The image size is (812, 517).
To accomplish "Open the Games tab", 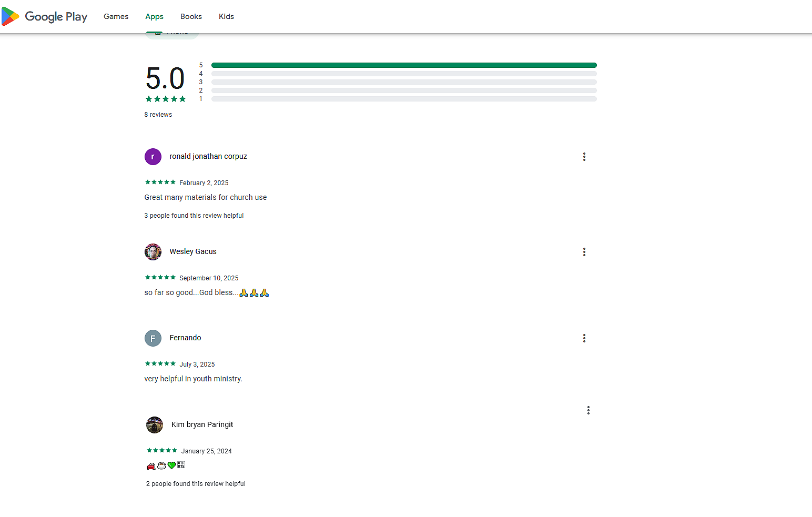I will click(x=116, y=17).
